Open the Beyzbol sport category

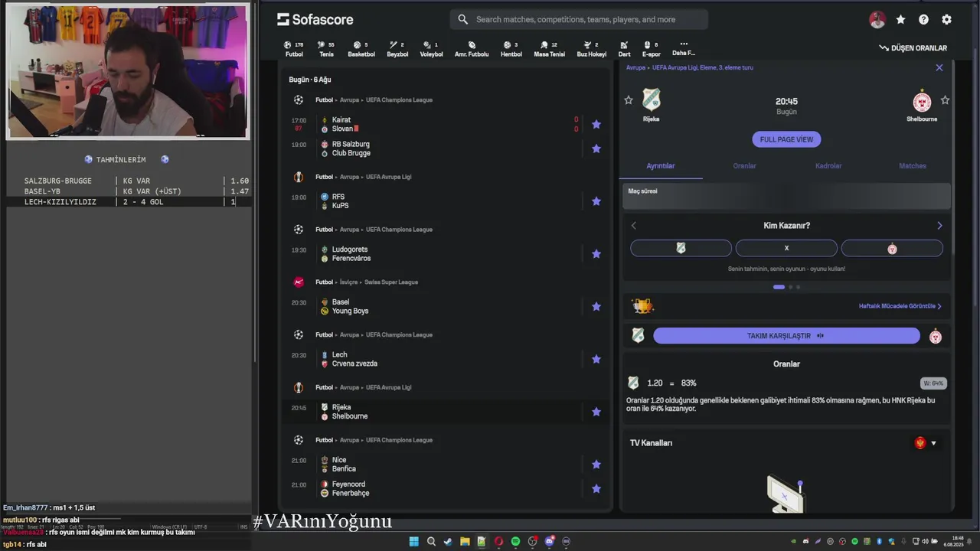[x=397, y=49]
